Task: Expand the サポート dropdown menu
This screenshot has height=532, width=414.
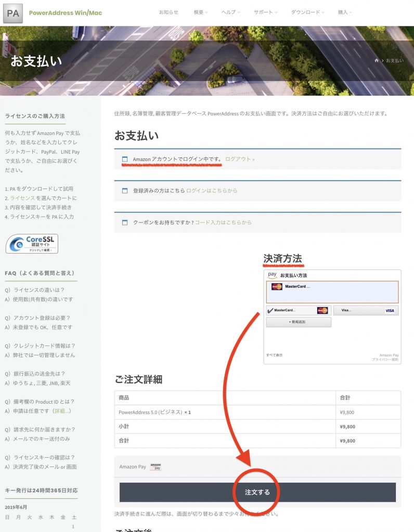Action: coord(266,12)
